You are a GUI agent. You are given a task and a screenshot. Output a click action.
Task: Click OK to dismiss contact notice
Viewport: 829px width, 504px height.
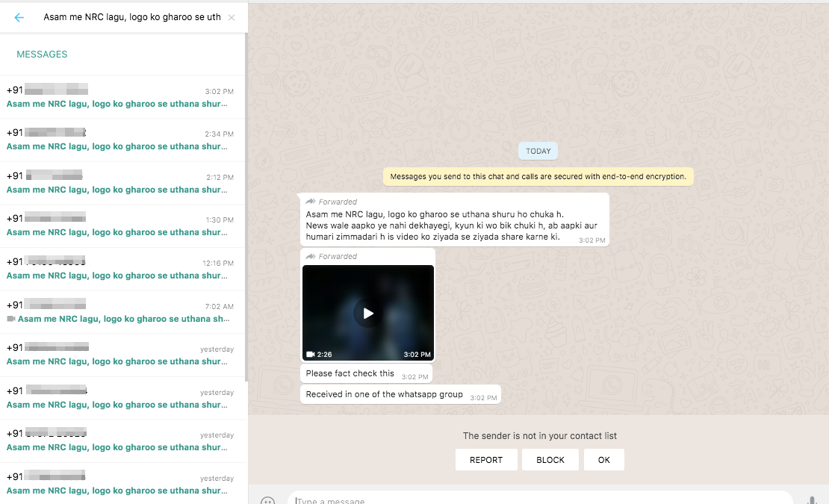[x=603, y=460]
